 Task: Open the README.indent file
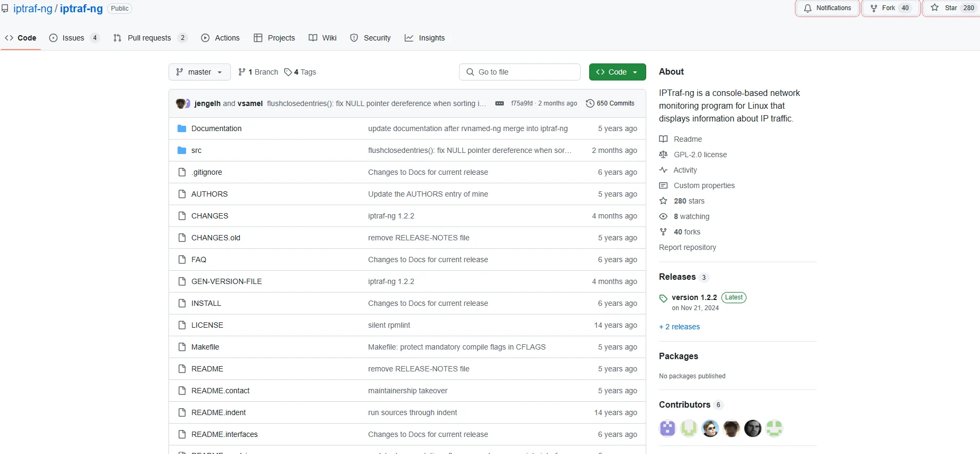click(219, 412)
